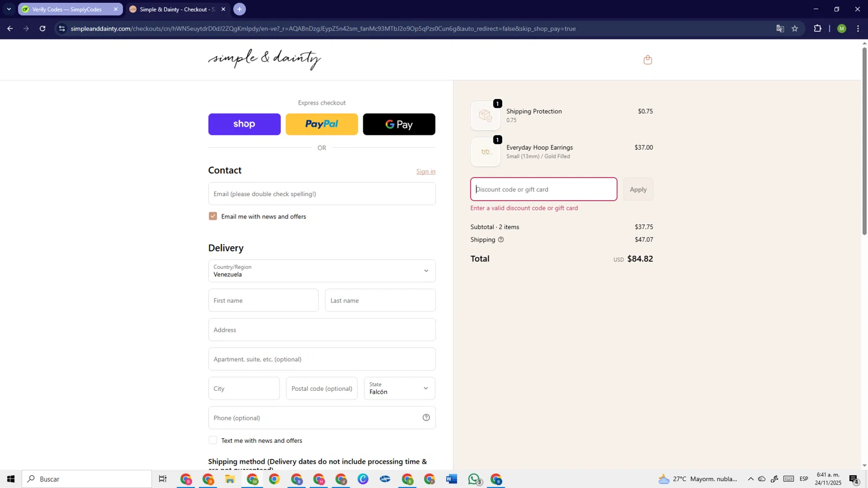Open the Chrome profile avatar M
868x488 pixels.
pyautogui.click(x=841, y=28)
